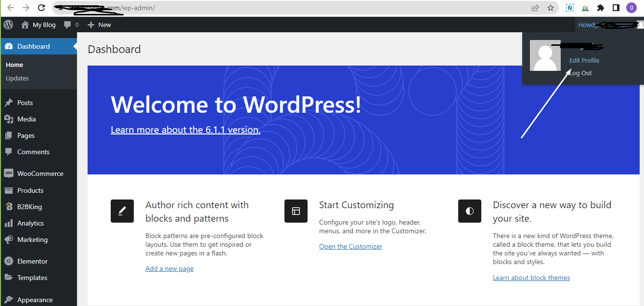This screenshot has width=644, height=306.
Task: Click the browser forward arrow
Action: pyautogui.click(x=26, y=8)
